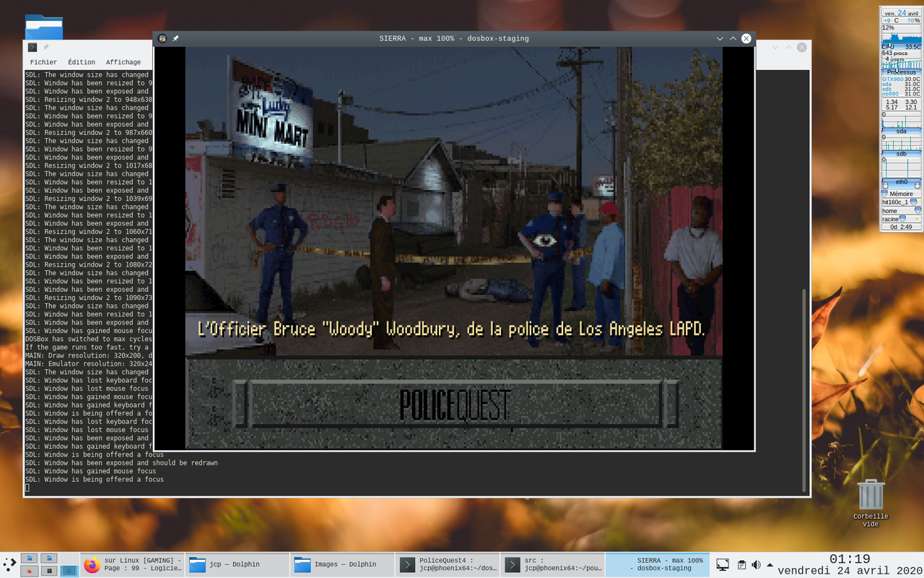Open the clipboard tool in the system tray

[x=741, y=565]
